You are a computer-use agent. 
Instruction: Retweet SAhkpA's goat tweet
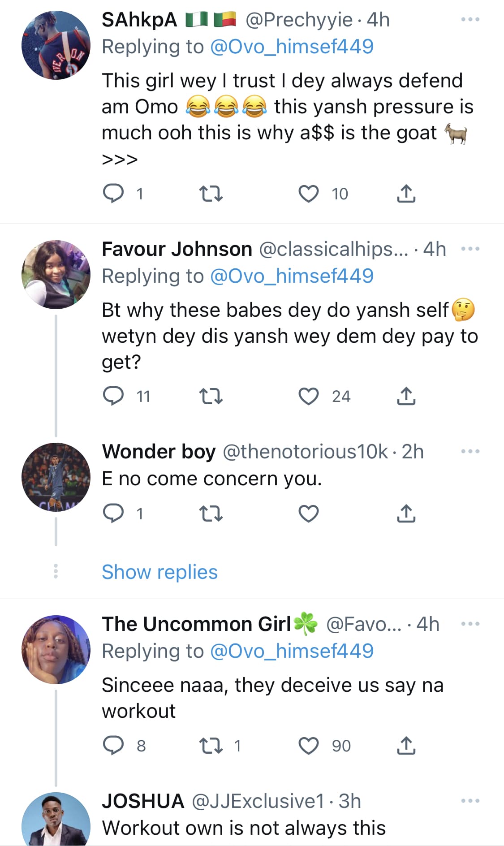[211, 194]
